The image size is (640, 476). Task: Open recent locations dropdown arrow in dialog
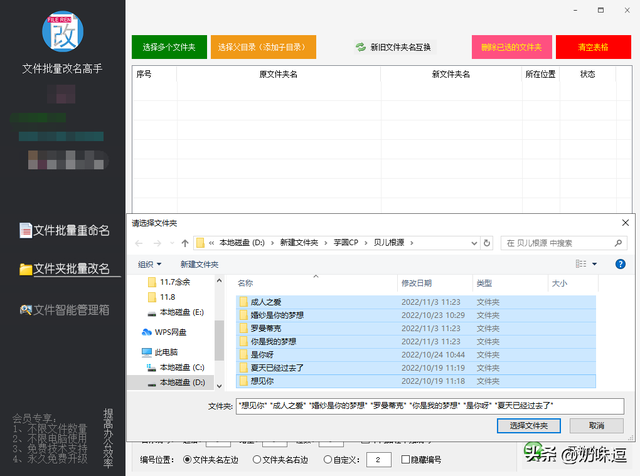coord(172,243)
